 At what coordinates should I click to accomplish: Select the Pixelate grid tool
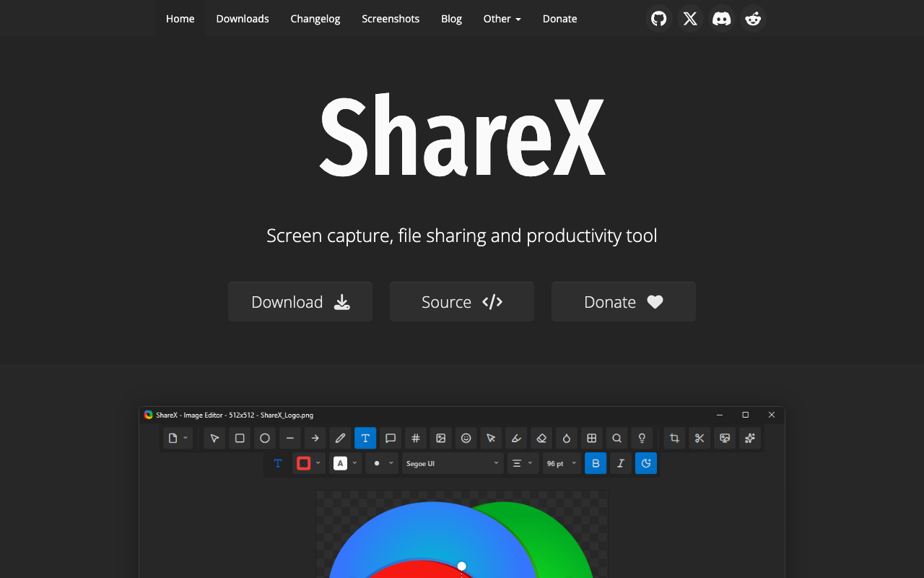591,438
